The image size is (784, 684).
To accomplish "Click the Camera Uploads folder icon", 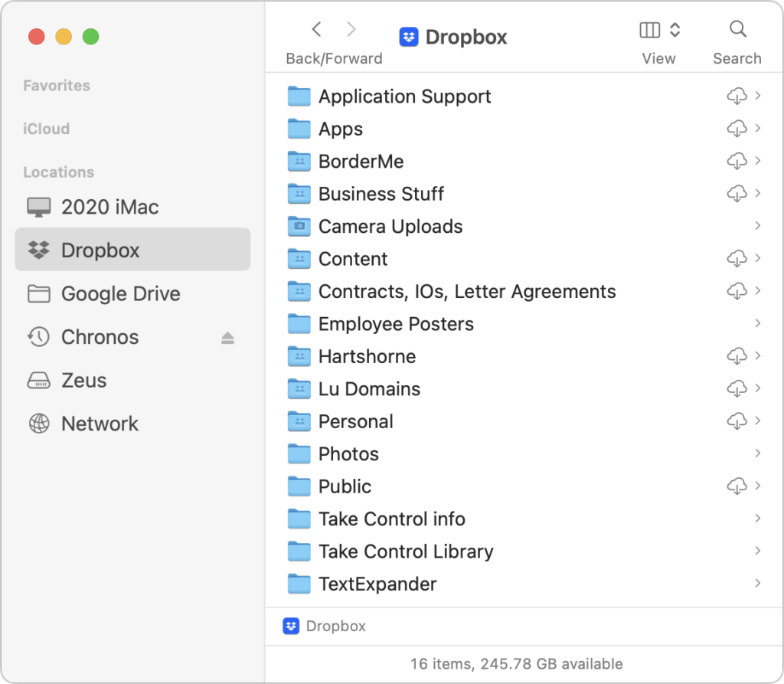I will [x=299, y=226].
